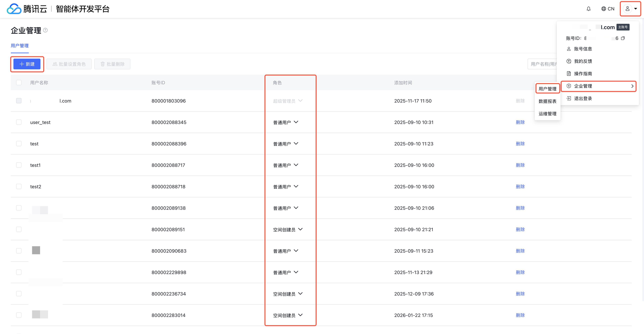Copy account ID with the copy icon
644x334 pixels.
pyautogui.click(x=623, y=38)
